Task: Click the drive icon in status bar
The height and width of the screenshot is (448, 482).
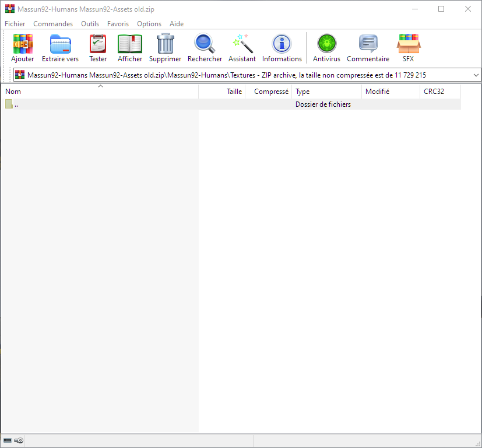Action: tap(8, 440)
